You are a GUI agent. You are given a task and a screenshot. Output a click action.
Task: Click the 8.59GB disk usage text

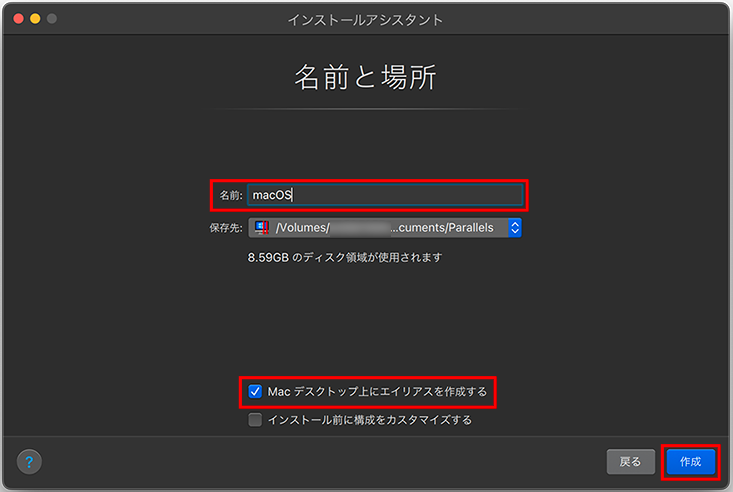345,257
